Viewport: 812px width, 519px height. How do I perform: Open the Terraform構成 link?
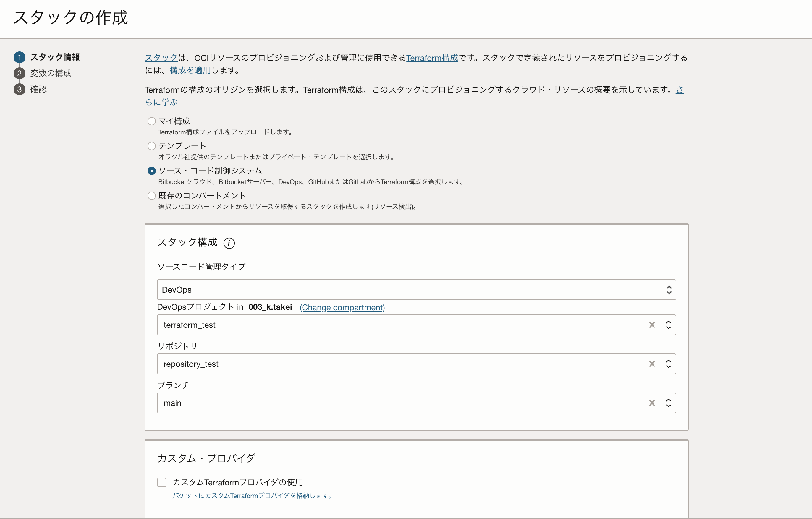[x=432, y=58]
